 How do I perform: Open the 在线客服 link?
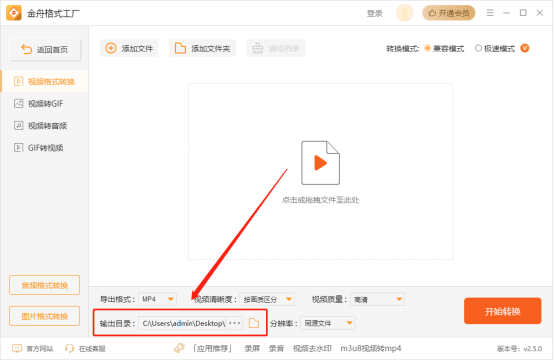coord(92,349)
